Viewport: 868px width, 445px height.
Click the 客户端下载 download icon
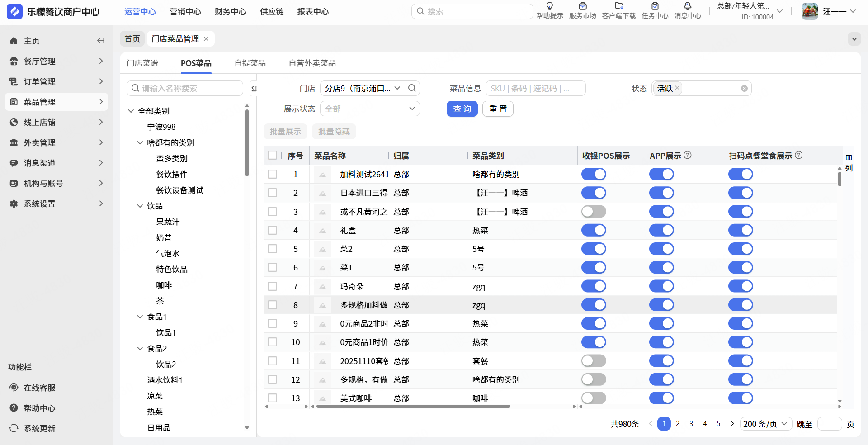point(619,6)
